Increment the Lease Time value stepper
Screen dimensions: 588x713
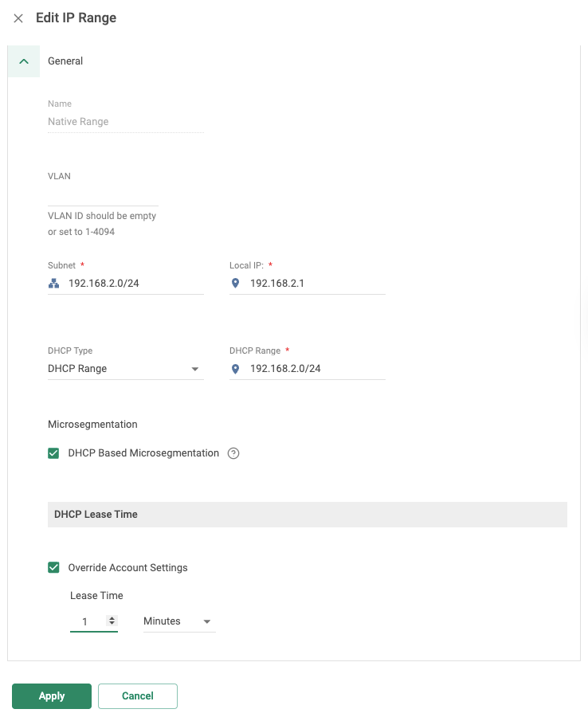click(x=112, y=618)
